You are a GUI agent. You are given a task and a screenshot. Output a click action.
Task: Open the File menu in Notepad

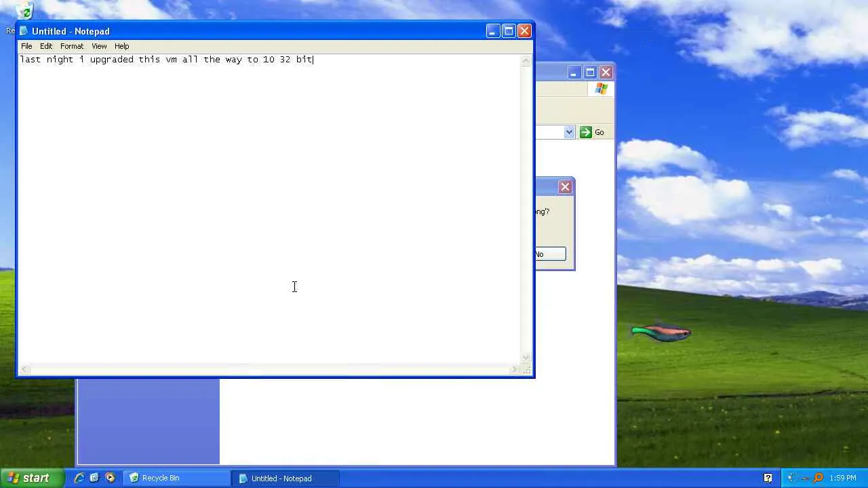pyautogui.click(x=26, y=46)
